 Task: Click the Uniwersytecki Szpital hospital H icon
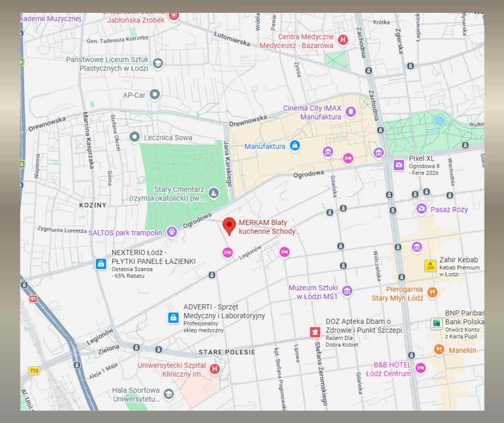tap(215, 369)
